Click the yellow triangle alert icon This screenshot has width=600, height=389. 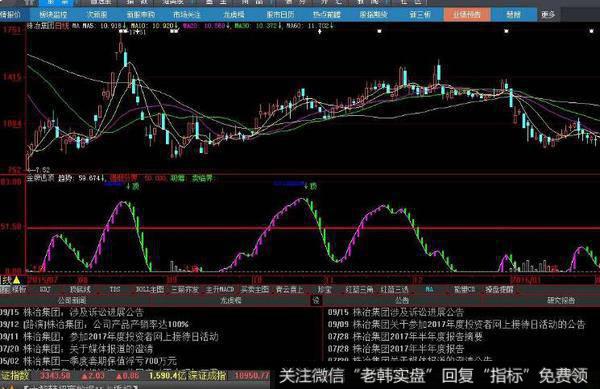[x=16, y=280]
